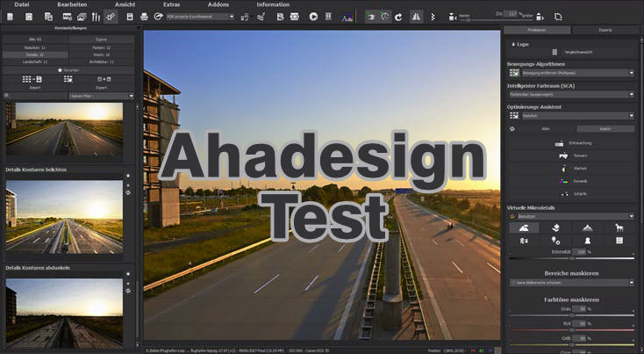644x354 pixels.
Task: Select the highlighted landscape micro-detail icon
Action: click(524, 228)
